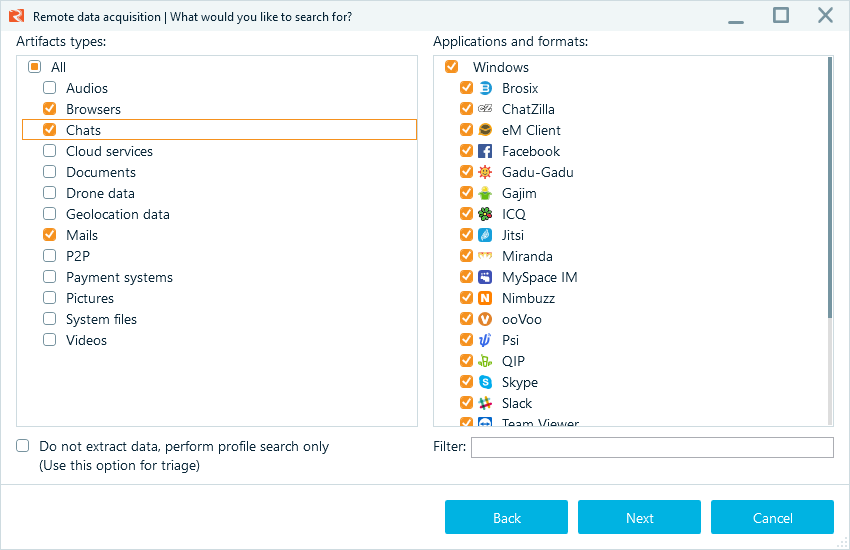Enable Cloud services checkbox
The height and width of the screenshot is (550, 850).
(x=49, y=151)
